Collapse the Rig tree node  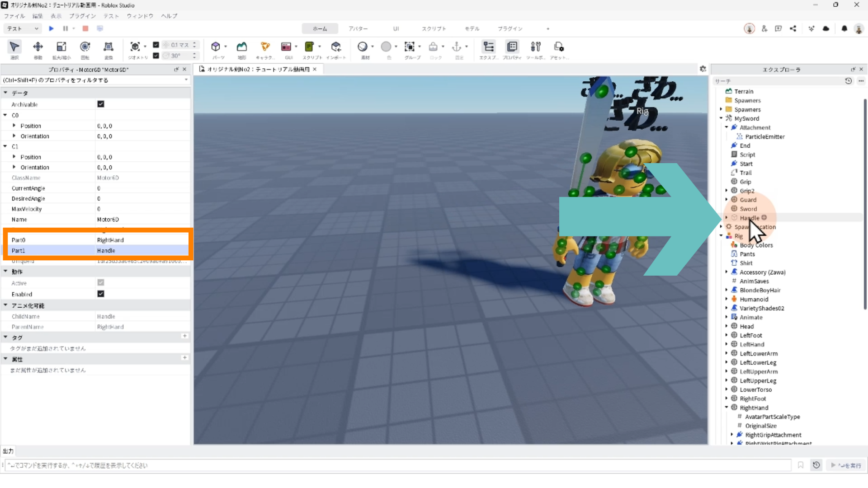(x=721, y=236)
